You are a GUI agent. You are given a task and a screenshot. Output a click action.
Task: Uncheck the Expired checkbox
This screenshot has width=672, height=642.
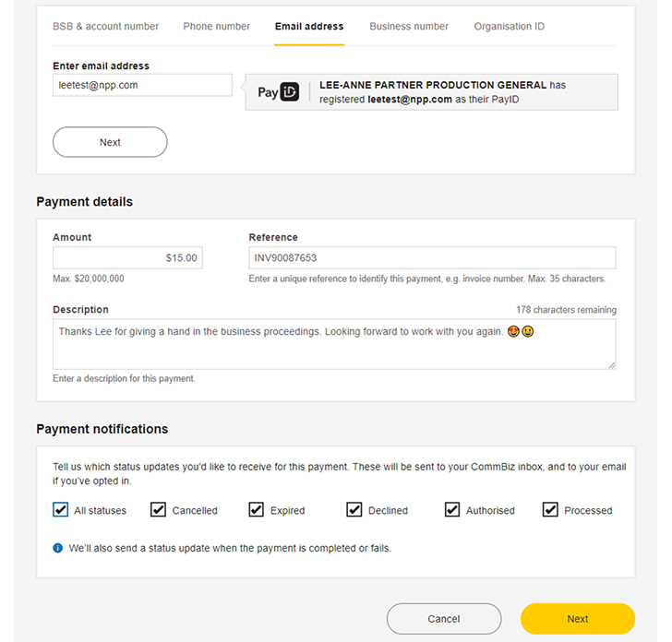click(257, 509)
